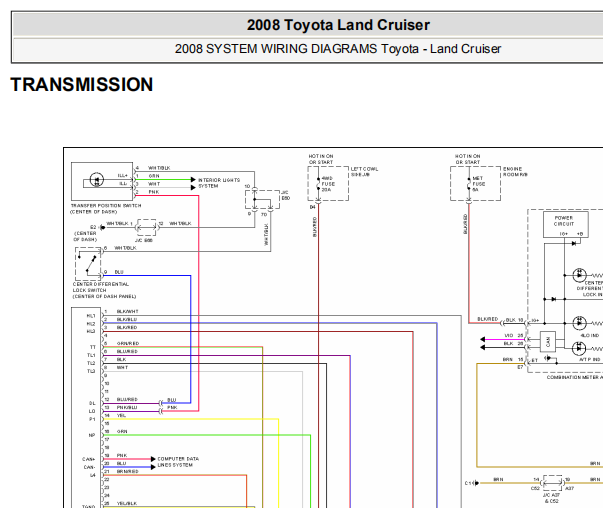This screenshot has width=603, height=508.
Task: Click the HL2 terminal label
Action: [91, 324]
